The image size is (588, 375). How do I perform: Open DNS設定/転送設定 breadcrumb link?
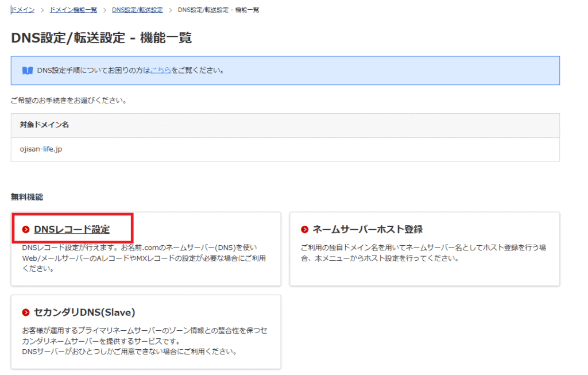tap(137, 10)
